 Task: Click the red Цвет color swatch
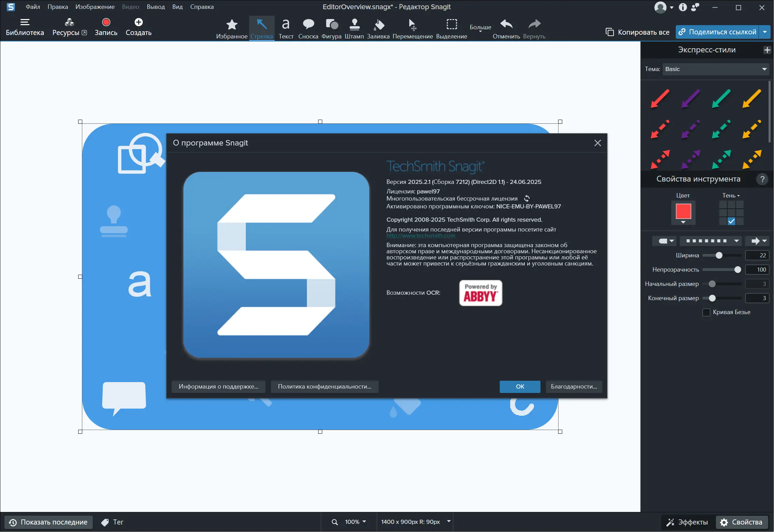[x=683, y=211]
